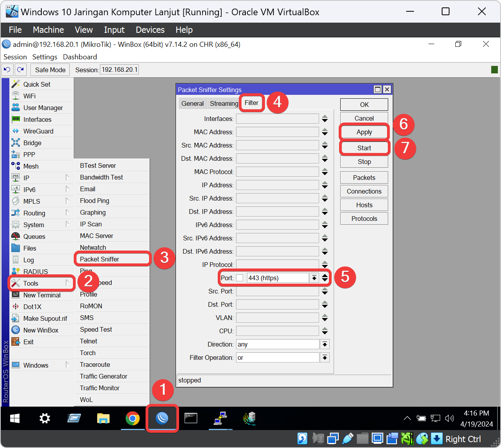This screenshot has height=448, width=501.
Task: Open Bridge sidebar icon
Action: click(x=16, y=142)
